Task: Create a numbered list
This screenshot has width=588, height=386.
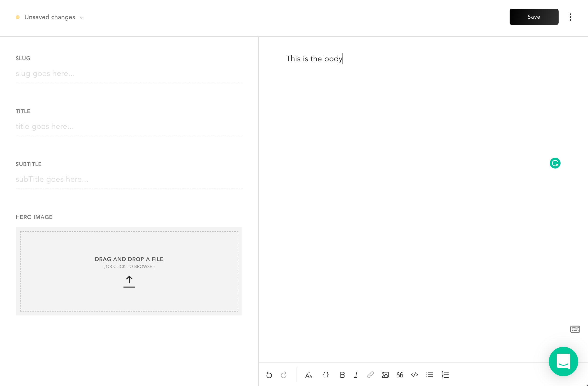Action: (x=445, y=375)
